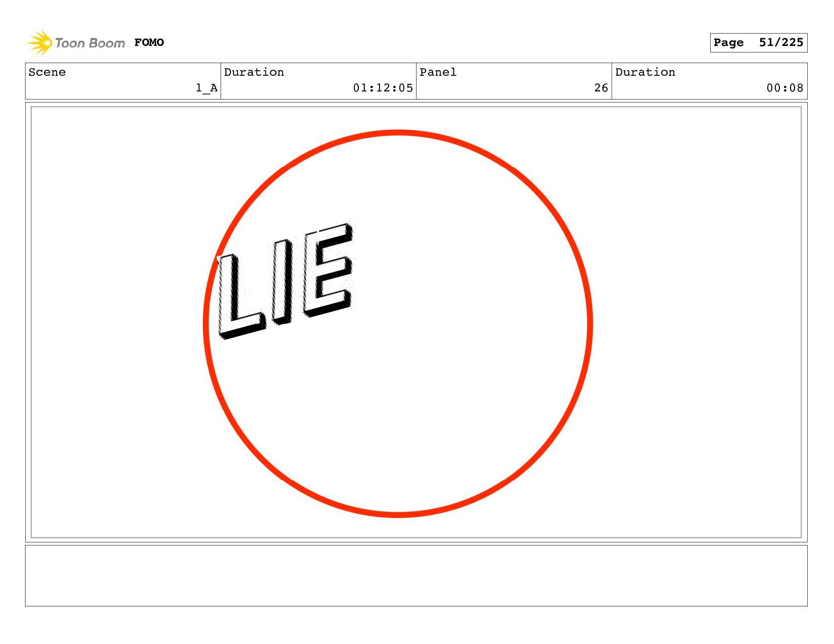The image size is (834, 644).
Task: Click the Toon Boom logo
Action: (x=76, y=42)
